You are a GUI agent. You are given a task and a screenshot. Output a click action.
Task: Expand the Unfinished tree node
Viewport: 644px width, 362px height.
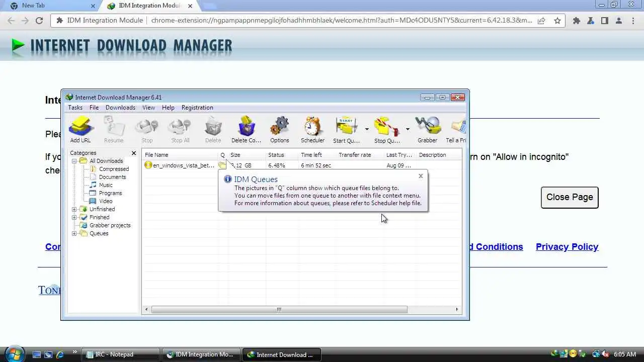pyautogui.click(x=74, y=209)
